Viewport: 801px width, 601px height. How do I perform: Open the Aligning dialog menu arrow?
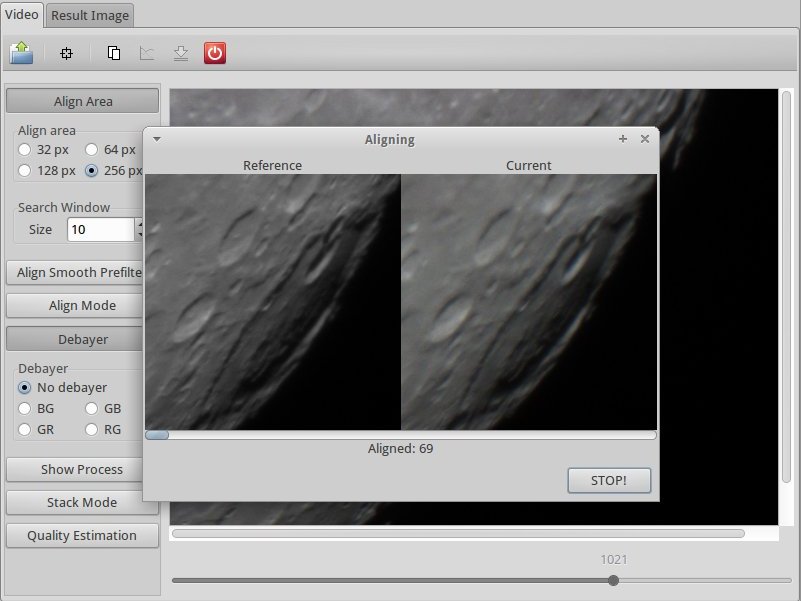[x=157, y=139]
